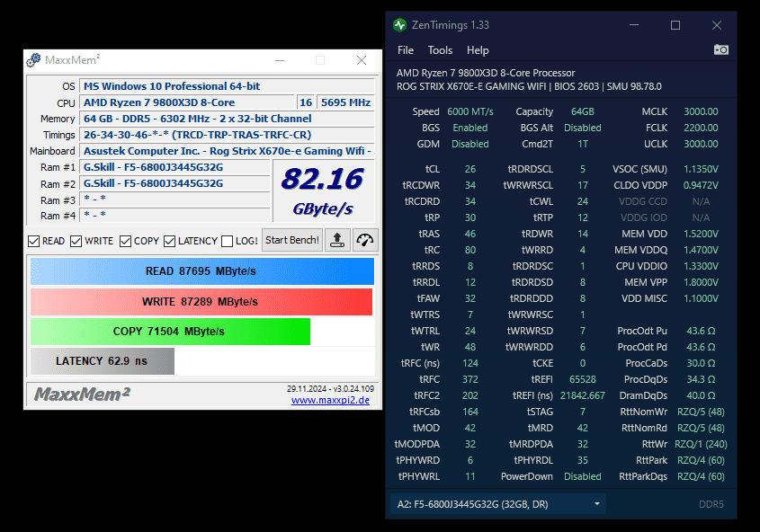Screen dimensions: 760x532
Task: Click the Cmd2T value 1T
Action: point(583,145)
